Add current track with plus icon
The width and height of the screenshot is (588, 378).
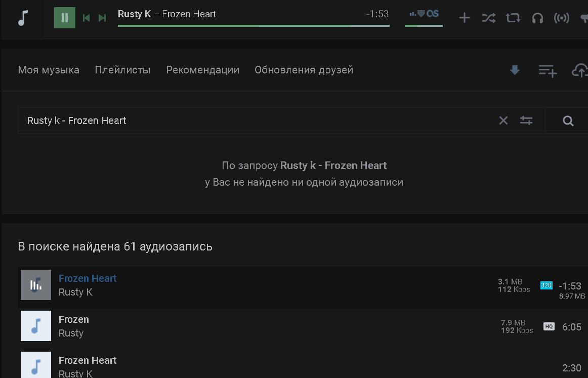coord(464,18)
